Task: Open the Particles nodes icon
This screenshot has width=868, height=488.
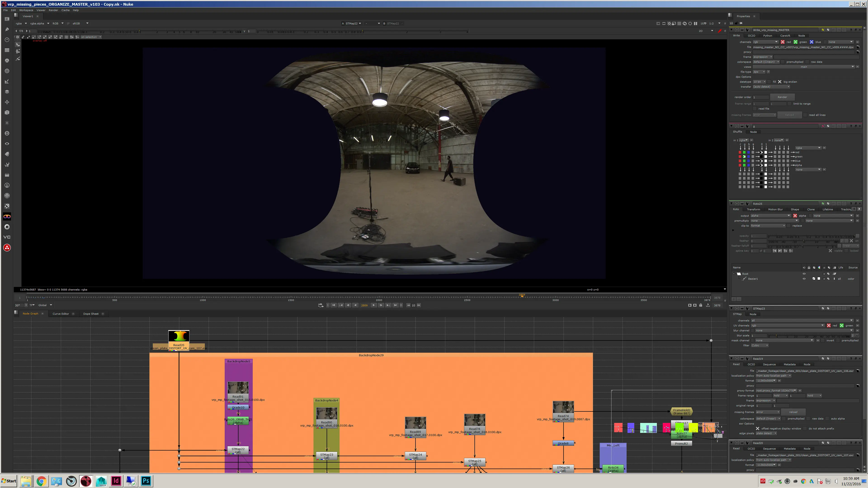Action: 7,123
